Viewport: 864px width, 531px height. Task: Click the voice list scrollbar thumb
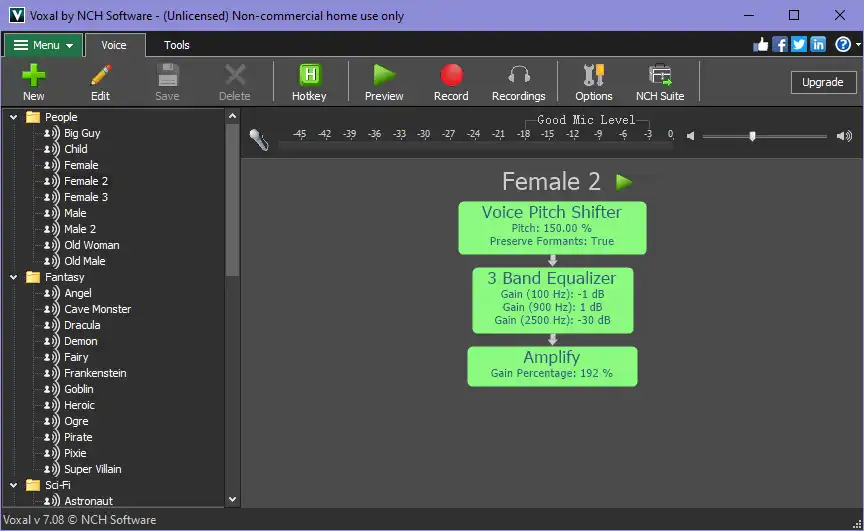pyautogui.click(x=233, y=199)
